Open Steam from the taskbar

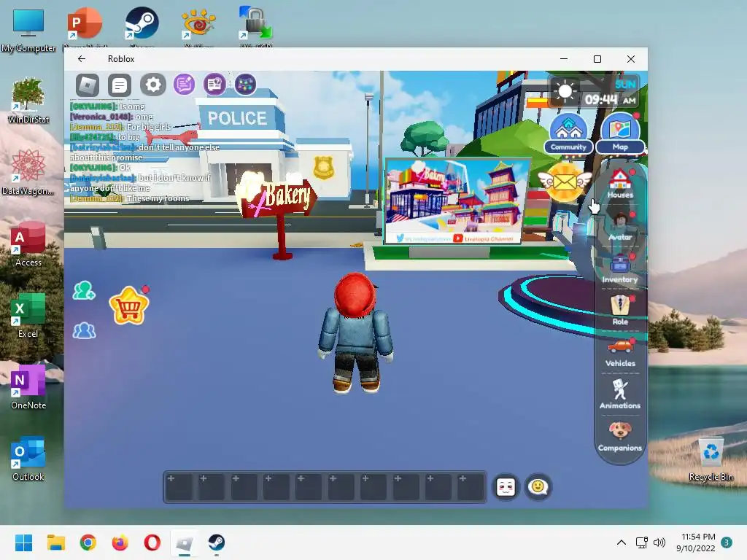point(216,542)
